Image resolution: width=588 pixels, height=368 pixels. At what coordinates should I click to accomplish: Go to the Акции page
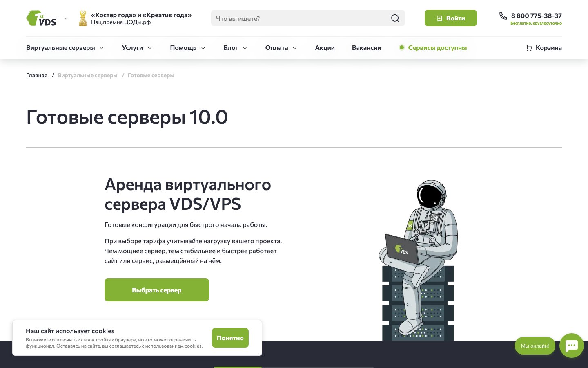click(x=325, y=48)
